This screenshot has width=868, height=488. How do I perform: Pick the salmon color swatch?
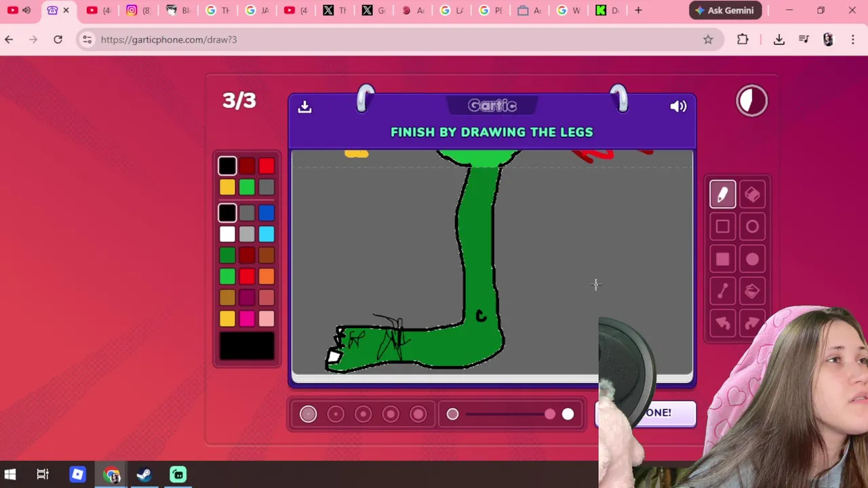click(x=267, y=298)
